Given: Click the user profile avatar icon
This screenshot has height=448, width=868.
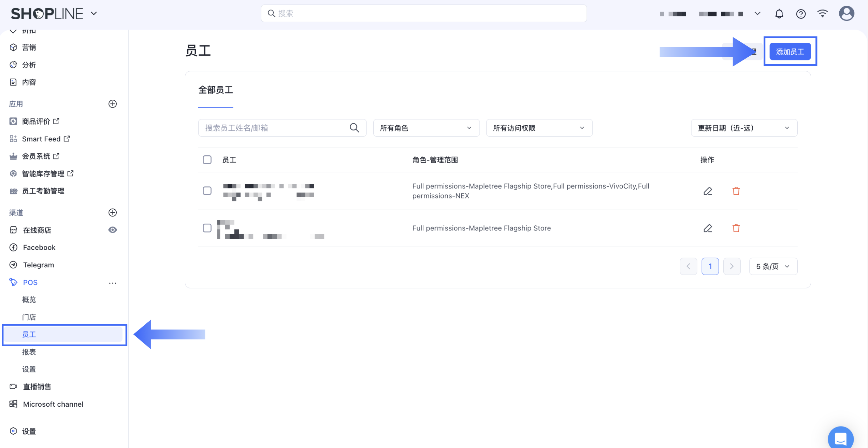Looking at the screenshot, I should [846, 14].
